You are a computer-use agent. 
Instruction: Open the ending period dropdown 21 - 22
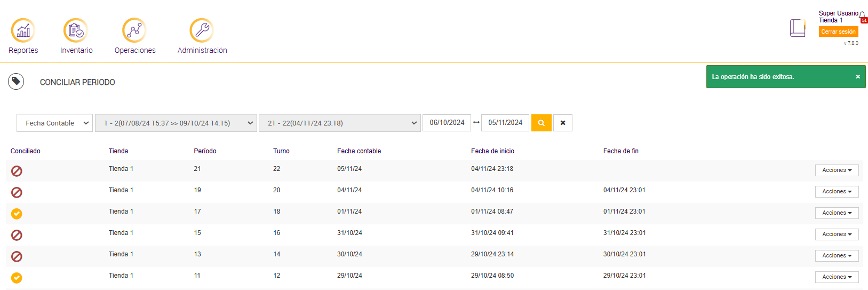(340, 123)
